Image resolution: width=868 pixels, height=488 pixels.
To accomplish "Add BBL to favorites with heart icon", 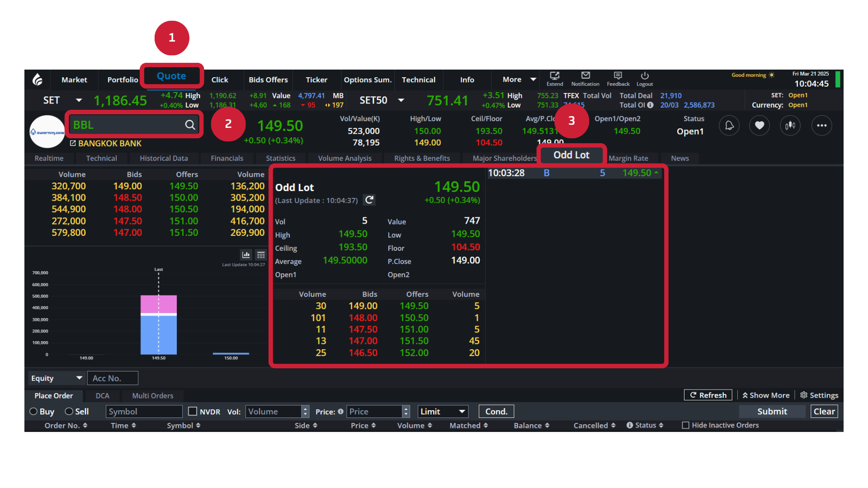I will coord(759,126).
